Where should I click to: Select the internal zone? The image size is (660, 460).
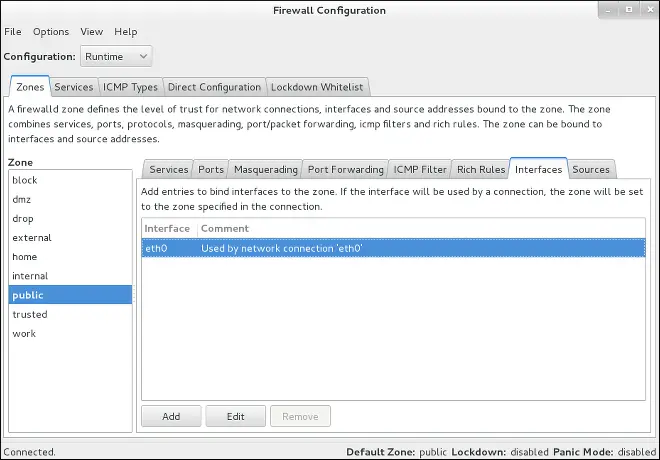point(70,276)
